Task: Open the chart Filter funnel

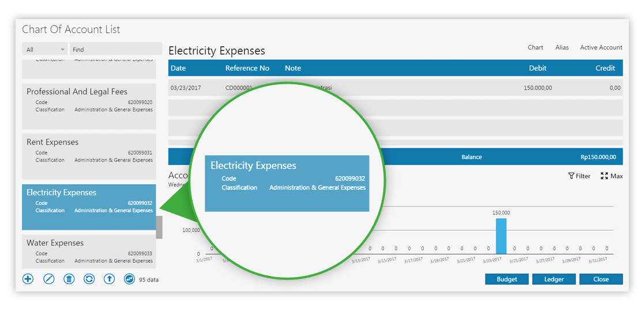Action: (579, 176)
